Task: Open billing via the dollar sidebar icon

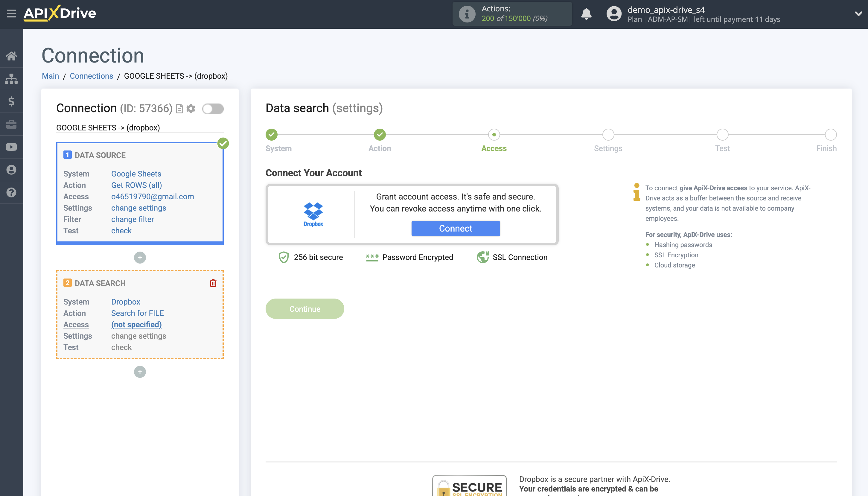Action: click(12, 101)
